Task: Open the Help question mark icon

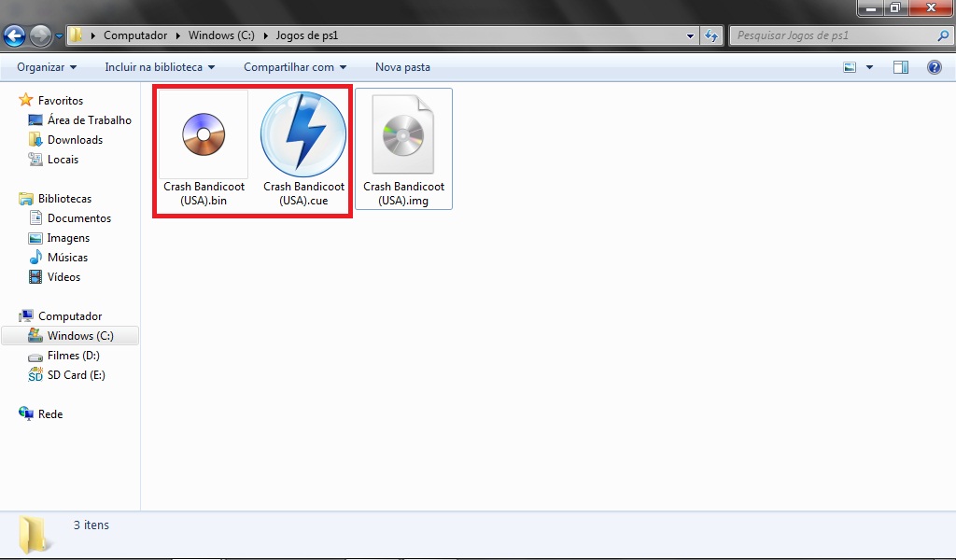Action: click(x=934, y=67)
